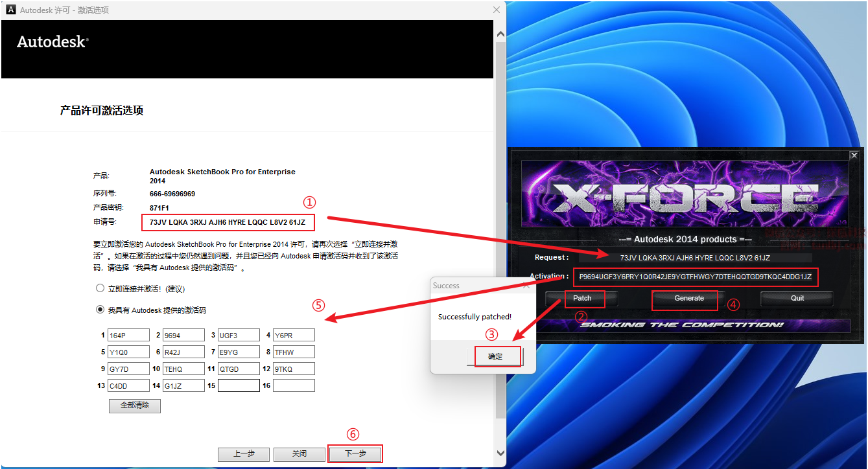The image size is (868, 469).
Task: Click activation code field 11 containing QTGD
Action: point(239,369)
